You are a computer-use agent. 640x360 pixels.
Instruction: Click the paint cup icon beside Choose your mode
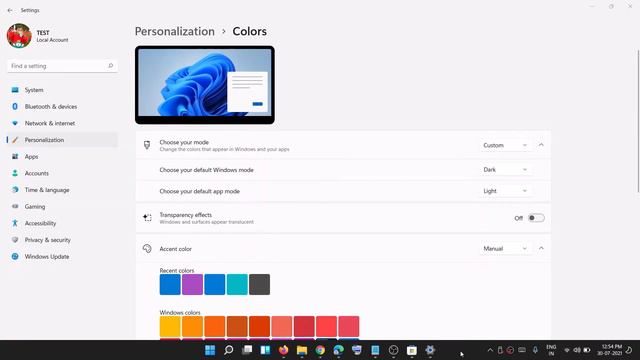pyautogui.click(x=147, y=145)
